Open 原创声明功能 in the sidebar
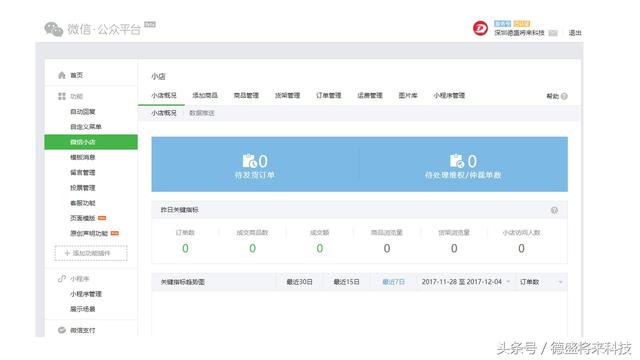This screenshot has width=640, height=360. [89, 233]
